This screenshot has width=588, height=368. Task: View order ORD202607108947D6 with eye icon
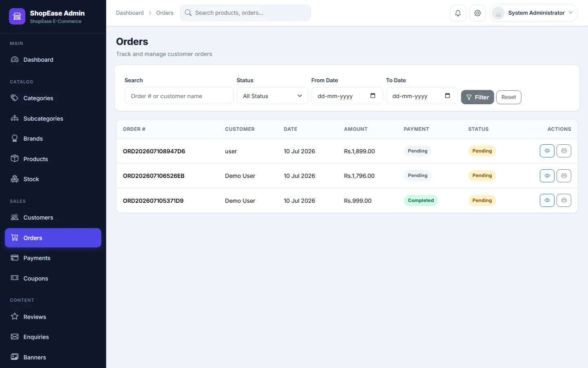547,151
